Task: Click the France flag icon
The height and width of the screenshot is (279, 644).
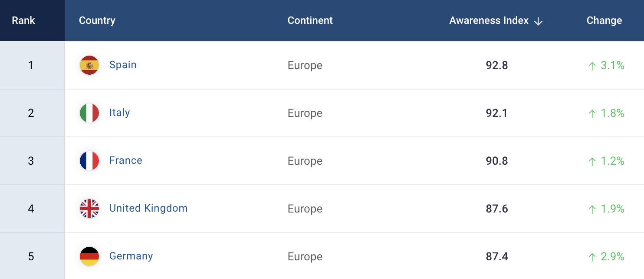Action: point(89,161)
